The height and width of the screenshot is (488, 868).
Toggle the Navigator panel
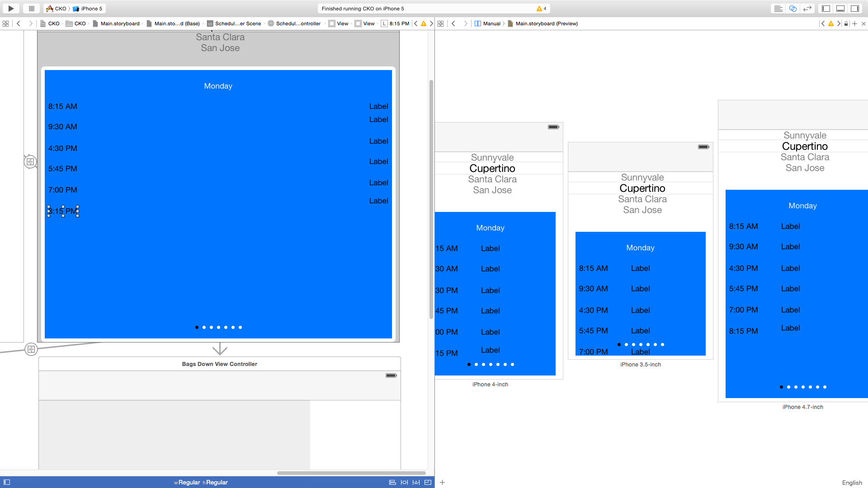[826, 8]
